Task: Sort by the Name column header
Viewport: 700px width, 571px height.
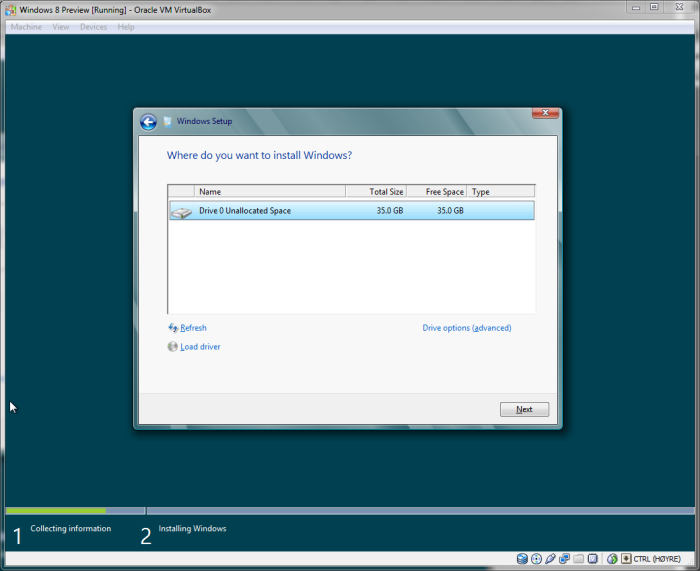Action: [270, 192]
